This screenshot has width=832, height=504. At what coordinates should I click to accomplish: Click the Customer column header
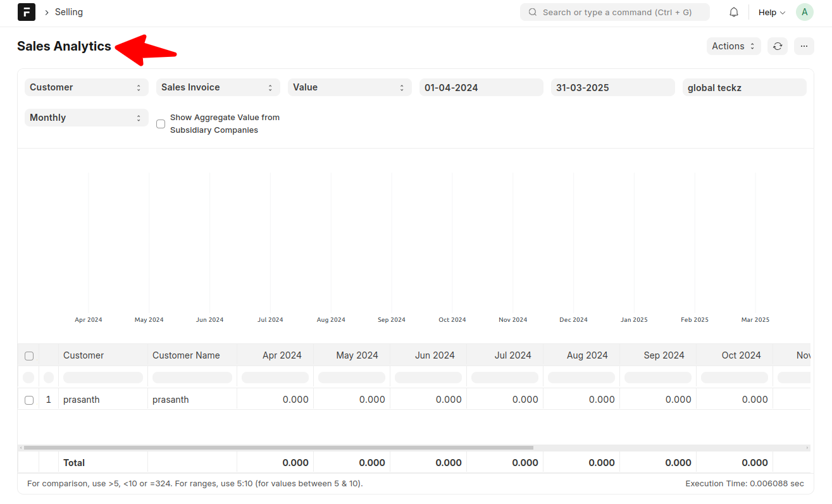pyautogui.click(x=103, y=355)
